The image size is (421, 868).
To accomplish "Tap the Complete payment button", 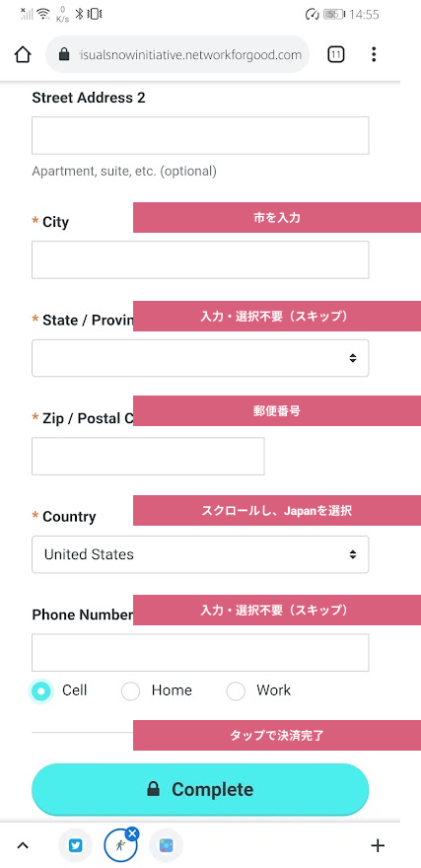I will 200,789.
